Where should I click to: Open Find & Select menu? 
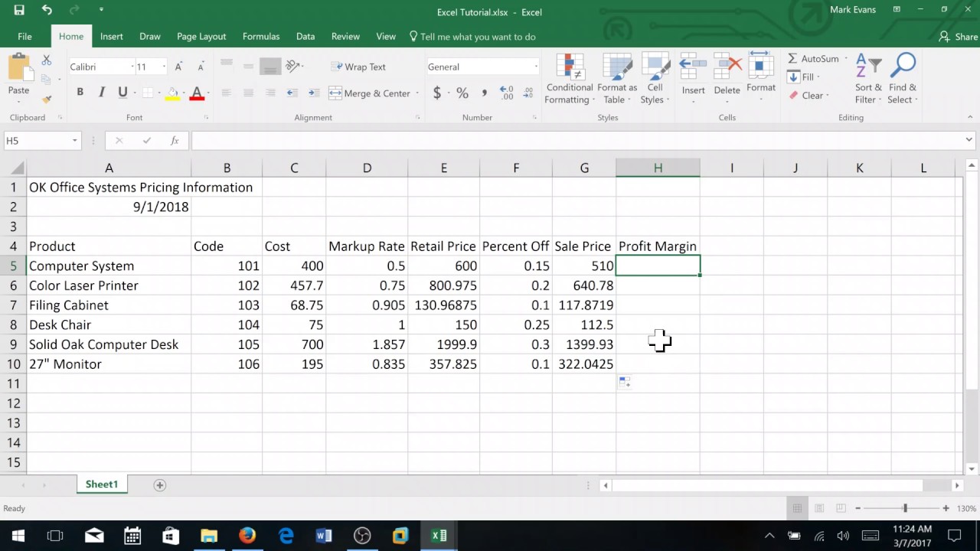[x=903, y=79]
